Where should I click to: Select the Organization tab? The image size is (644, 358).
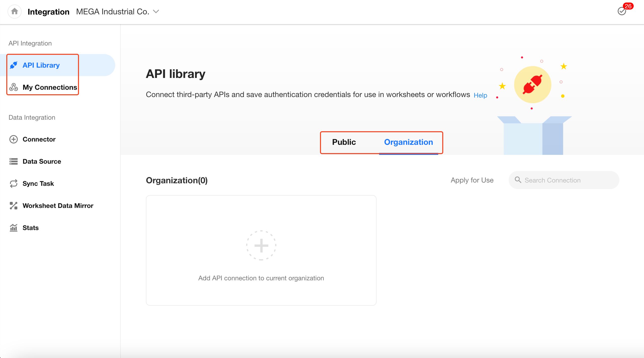tap(408, 142)
